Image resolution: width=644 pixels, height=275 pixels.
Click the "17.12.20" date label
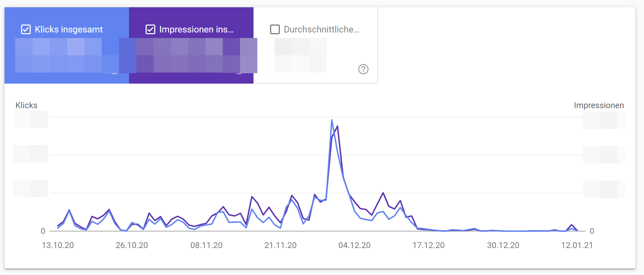[430, 245]
